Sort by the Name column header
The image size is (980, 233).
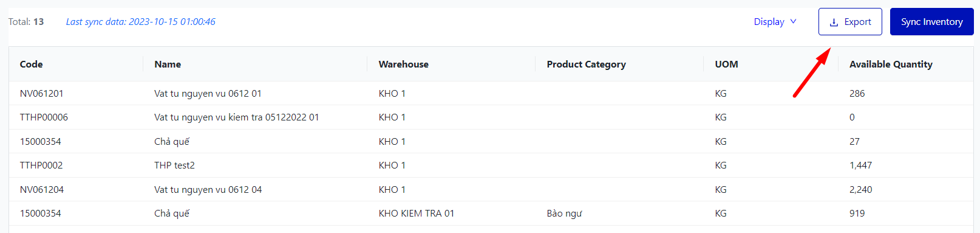click(x=168, y=64)
